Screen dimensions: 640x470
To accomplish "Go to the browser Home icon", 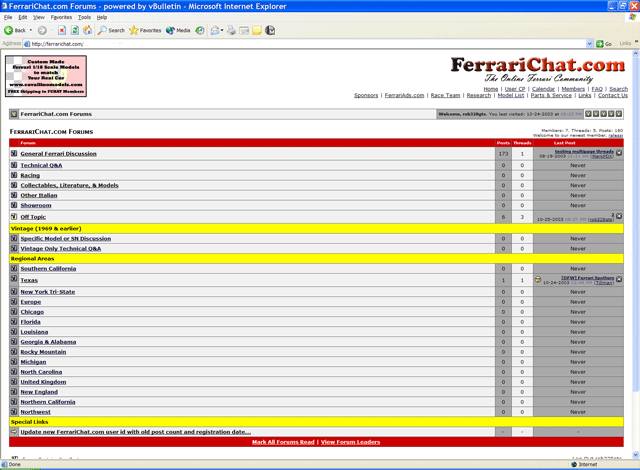I will click(x=87, y=30).
